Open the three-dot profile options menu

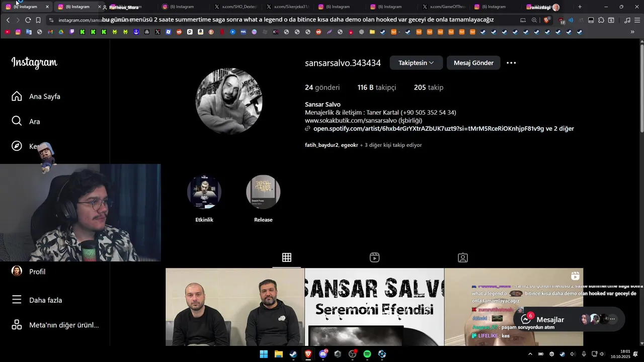(x=511, y=63)
